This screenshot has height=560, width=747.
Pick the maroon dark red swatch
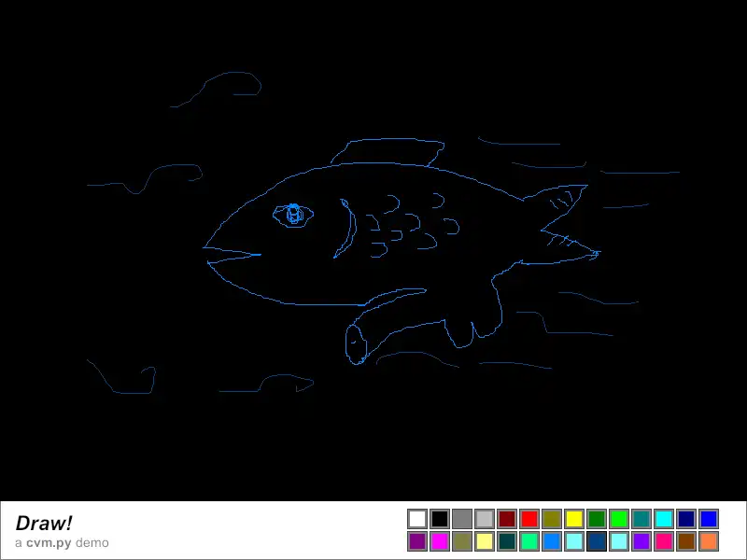tap(507, 519)
